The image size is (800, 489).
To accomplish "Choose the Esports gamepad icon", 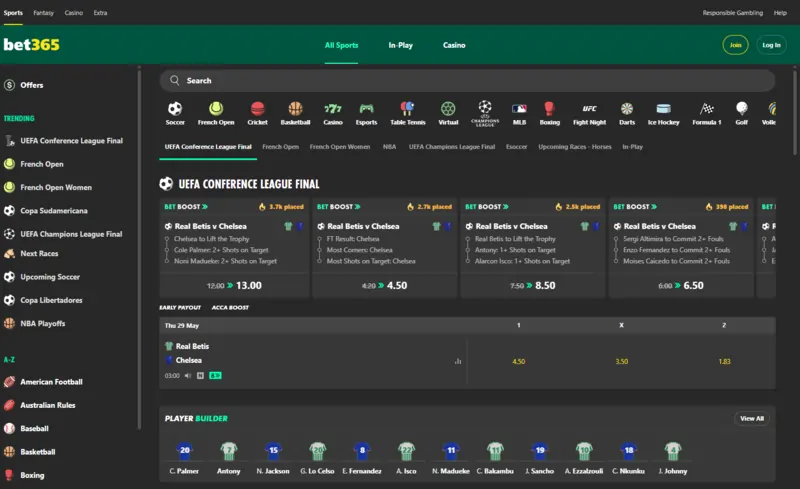I will [366, 109].
